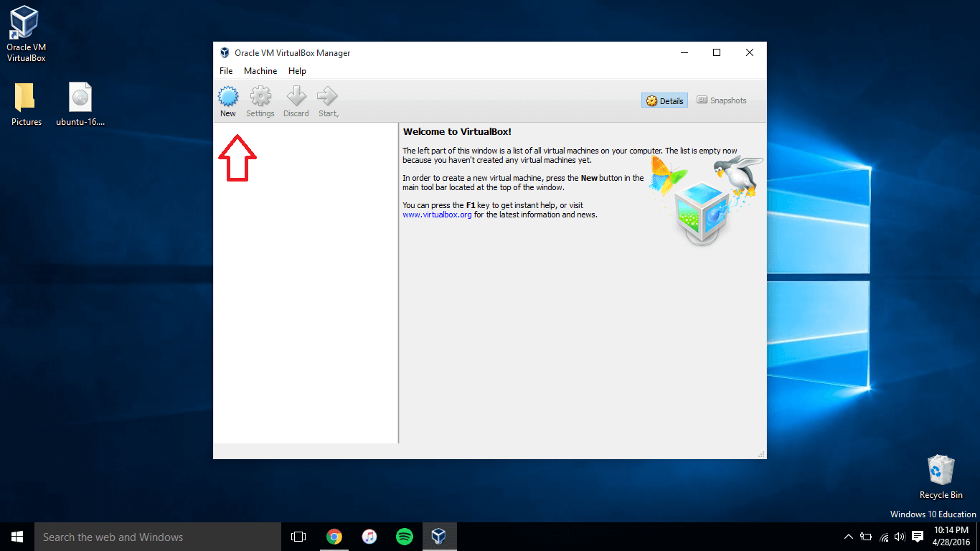Start a virtual machine with the Start icon

[327, 100]
